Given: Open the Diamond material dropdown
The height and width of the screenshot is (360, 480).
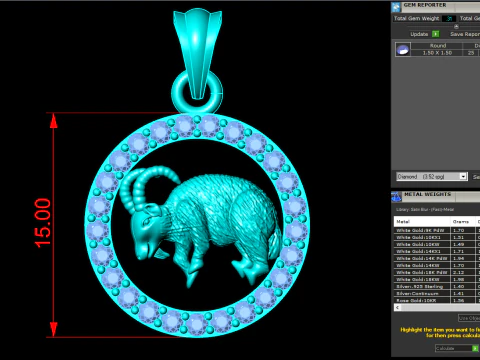Looking at the screenshot, I should click(432, 177).
